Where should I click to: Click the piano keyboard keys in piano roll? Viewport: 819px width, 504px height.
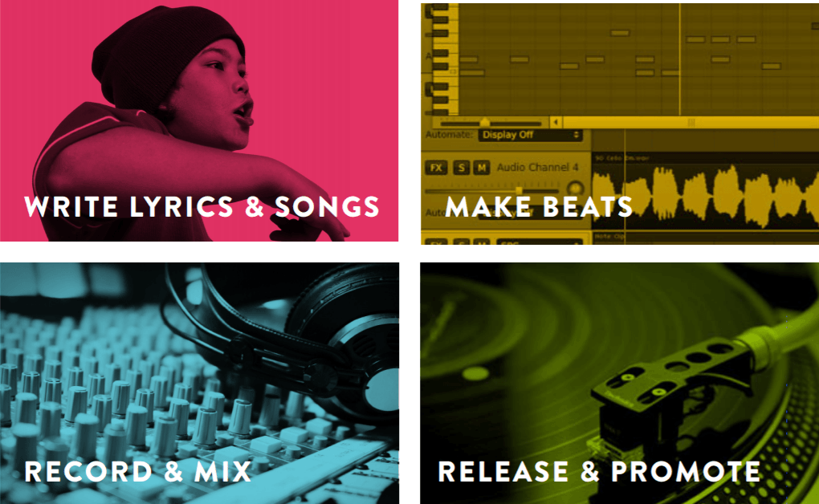tap(440, 60)
